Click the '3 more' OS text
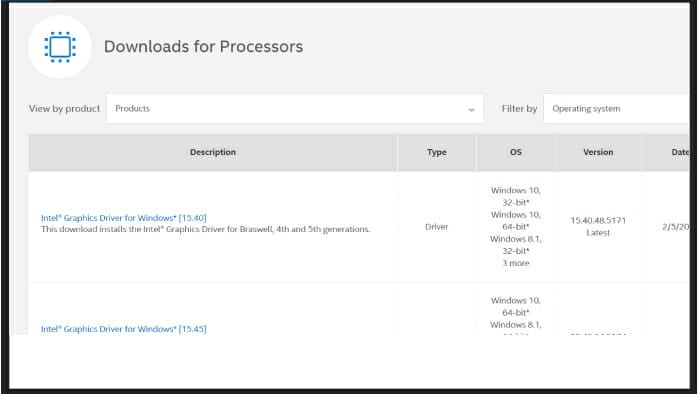This screenshot has height=394, width=698. tap(516, 263)
